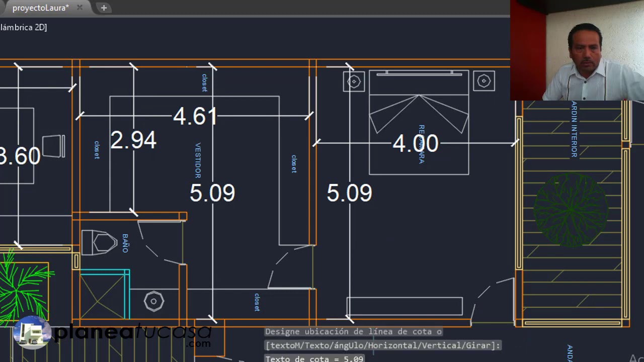Click the 2.94 dimension text
This screenshot has width=644, height=362.
(x=133, y=140)
